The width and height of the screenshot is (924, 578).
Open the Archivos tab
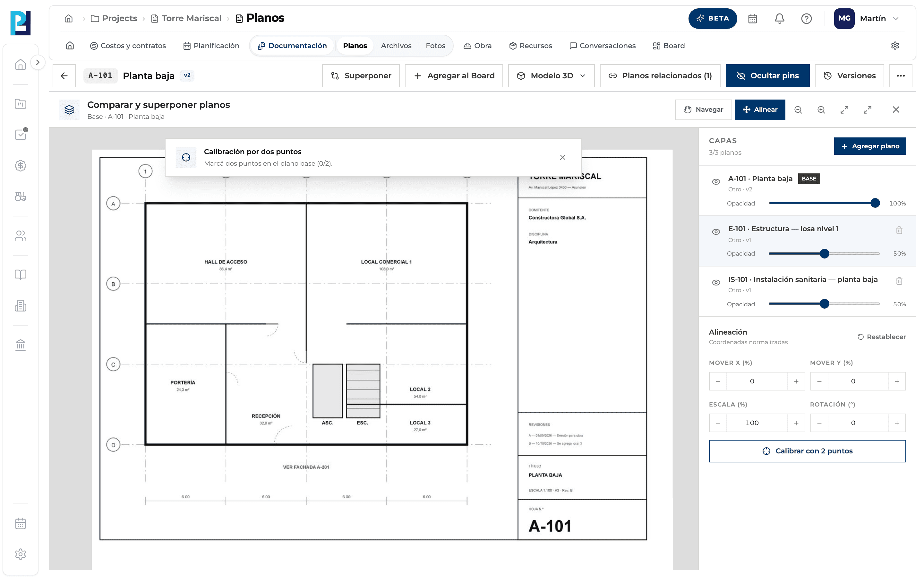[x=396, y=46]
